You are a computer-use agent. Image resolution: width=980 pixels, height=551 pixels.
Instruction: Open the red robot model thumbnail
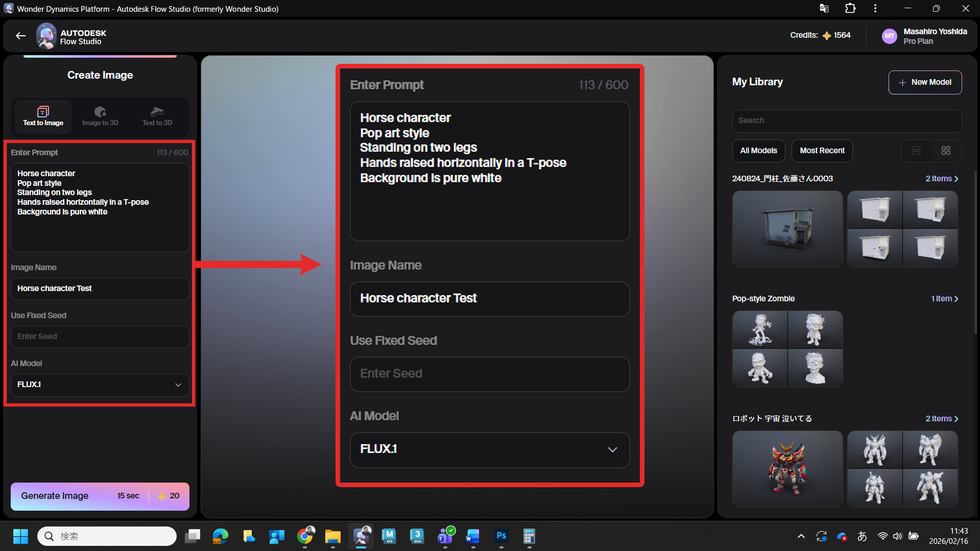[x=787, y=469]
